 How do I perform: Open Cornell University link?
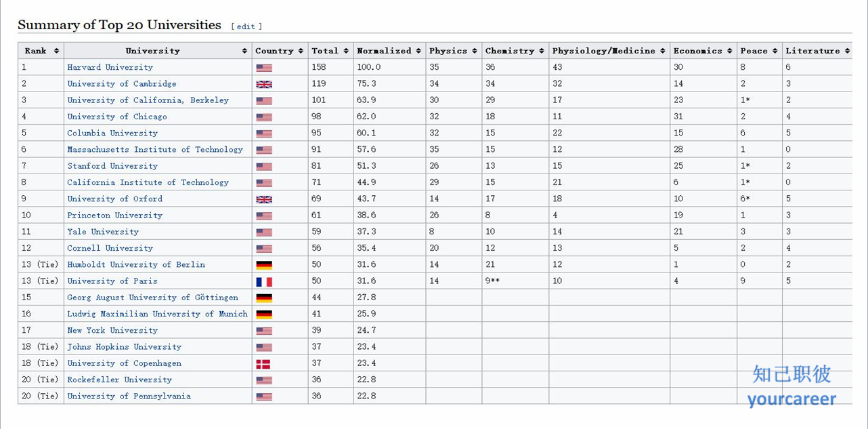coord(110,248)
